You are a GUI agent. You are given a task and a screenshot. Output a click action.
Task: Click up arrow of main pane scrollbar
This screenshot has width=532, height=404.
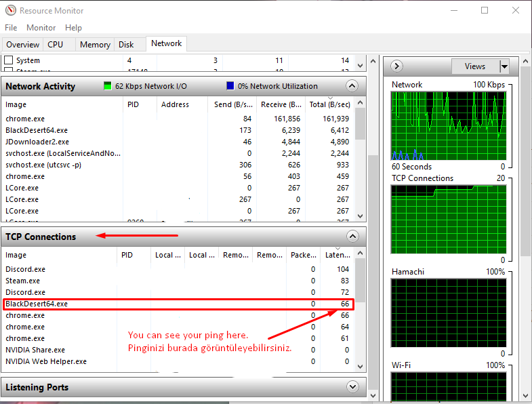(373, 61)
